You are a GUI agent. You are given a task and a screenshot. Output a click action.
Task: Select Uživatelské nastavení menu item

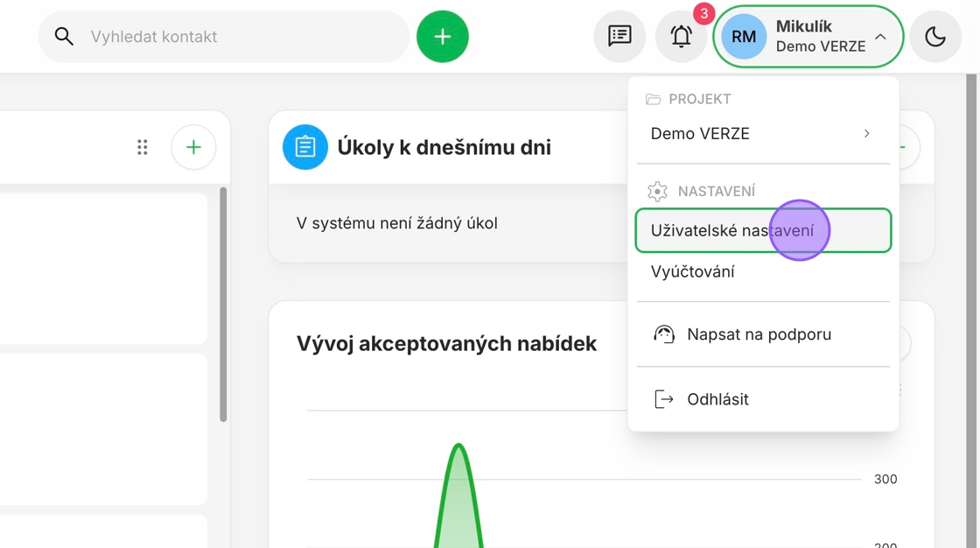click(x=763, y=230)
